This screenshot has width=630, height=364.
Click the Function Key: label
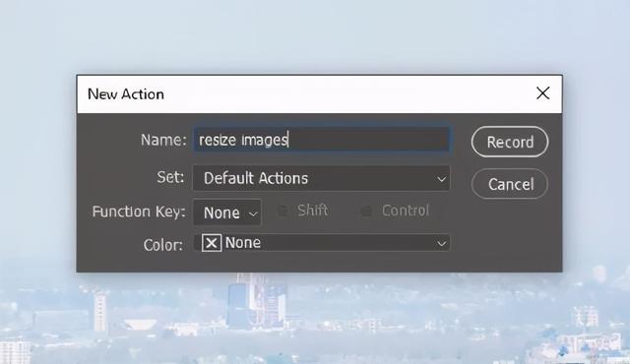pos(139,212)
